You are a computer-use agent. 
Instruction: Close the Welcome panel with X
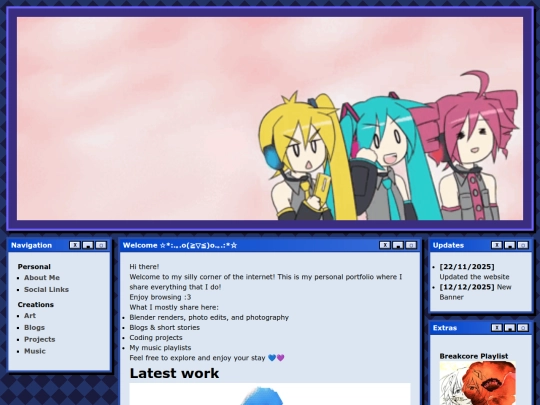[x=385, y=245]
